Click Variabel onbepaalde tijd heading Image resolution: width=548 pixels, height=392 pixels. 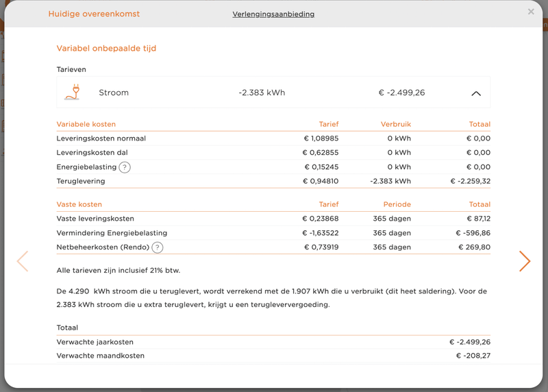point(106,48)
